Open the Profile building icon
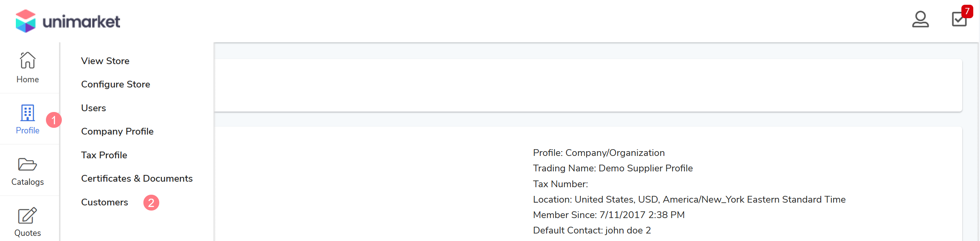Viewport: 980px width, 241px height. [x=27, y=113]
